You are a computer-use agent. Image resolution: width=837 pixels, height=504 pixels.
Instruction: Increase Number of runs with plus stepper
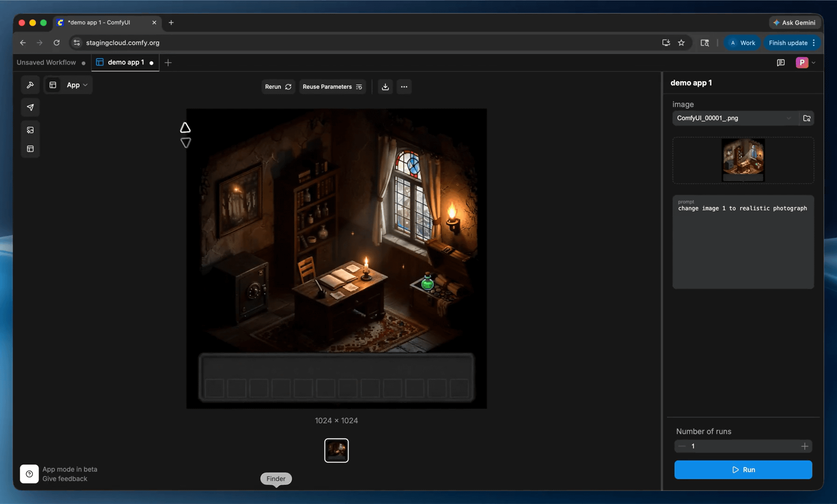(805, 446)
